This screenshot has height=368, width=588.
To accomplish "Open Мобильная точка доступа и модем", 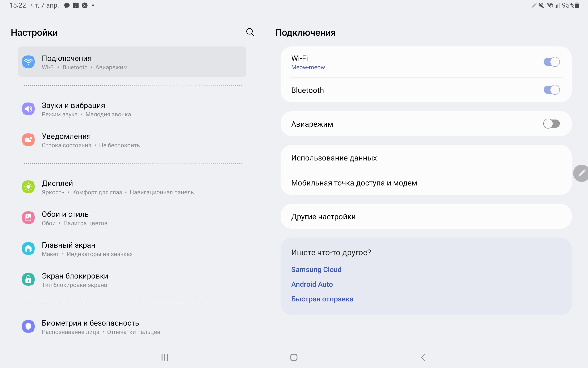I will 426,183.
